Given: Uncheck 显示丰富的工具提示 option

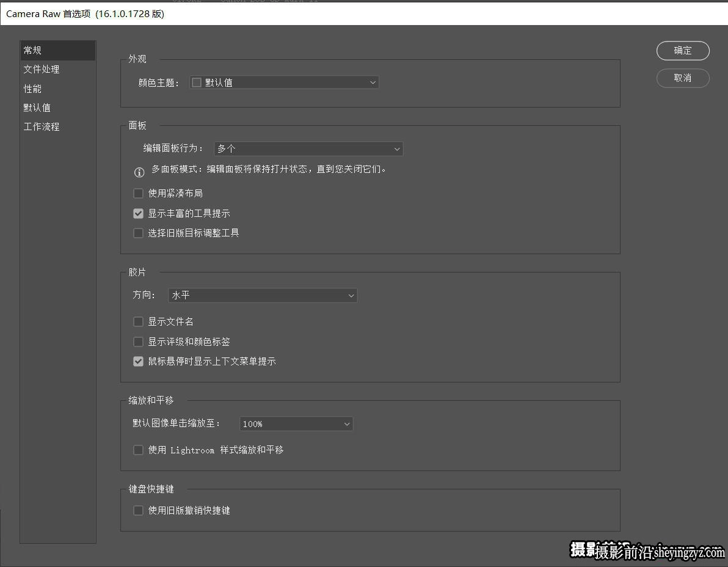Looking at the screenshot, I should [x=139, y=213].
